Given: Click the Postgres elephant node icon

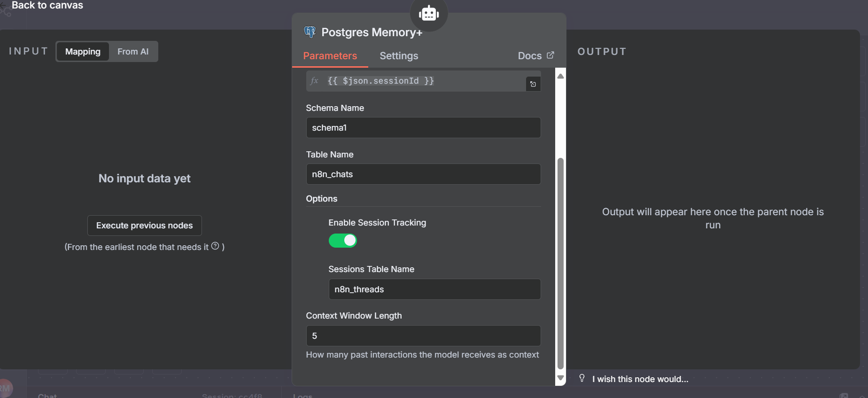Looking at the screenshot, I should [x=310, y=32].
